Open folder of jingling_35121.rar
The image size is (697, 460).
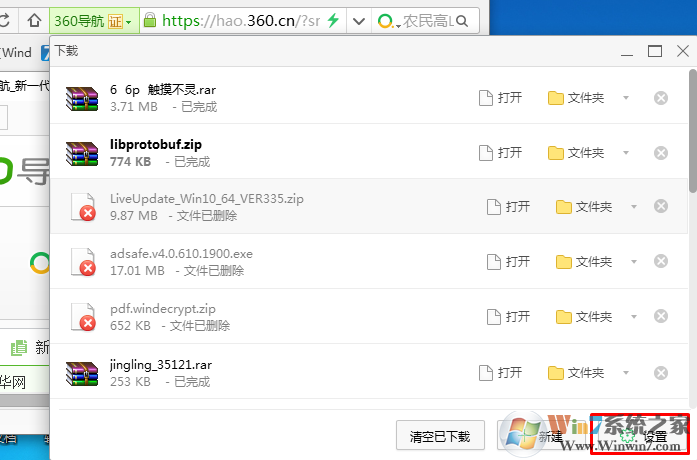pyautogui.click(x=576, y=373)
